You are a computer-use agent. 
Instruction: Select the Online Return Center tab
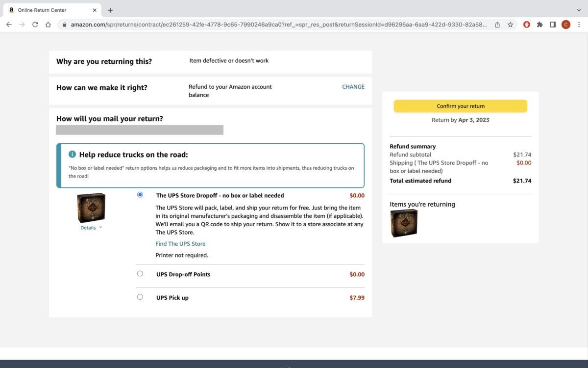coord(51,10)
